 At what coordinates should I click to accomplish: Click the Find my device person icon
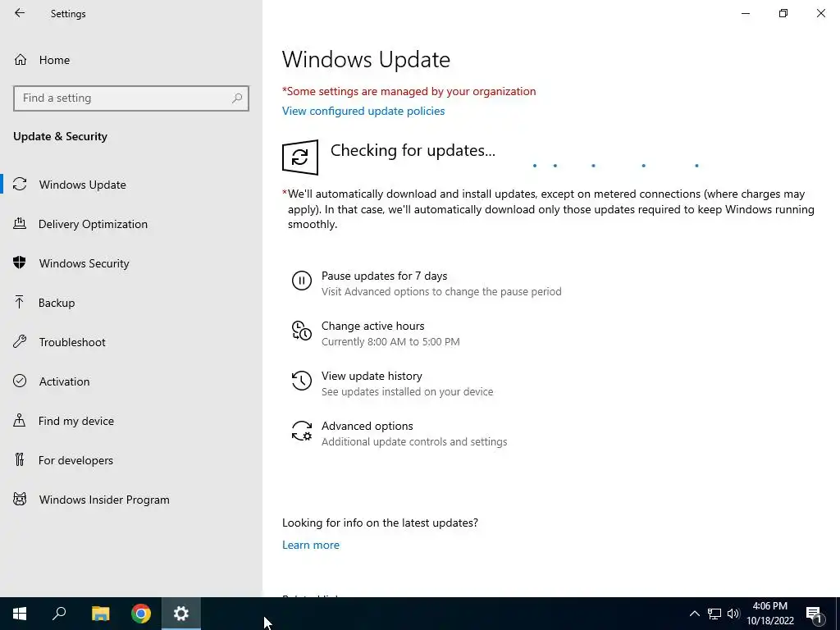click(20, 420)
